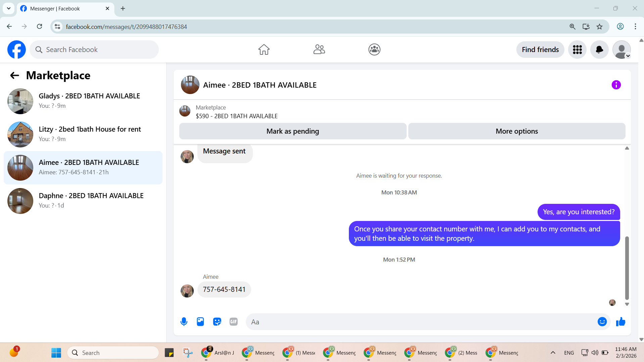Close the Messenger | Facebook tab
644x362 pixels.
tap(107, 9)
